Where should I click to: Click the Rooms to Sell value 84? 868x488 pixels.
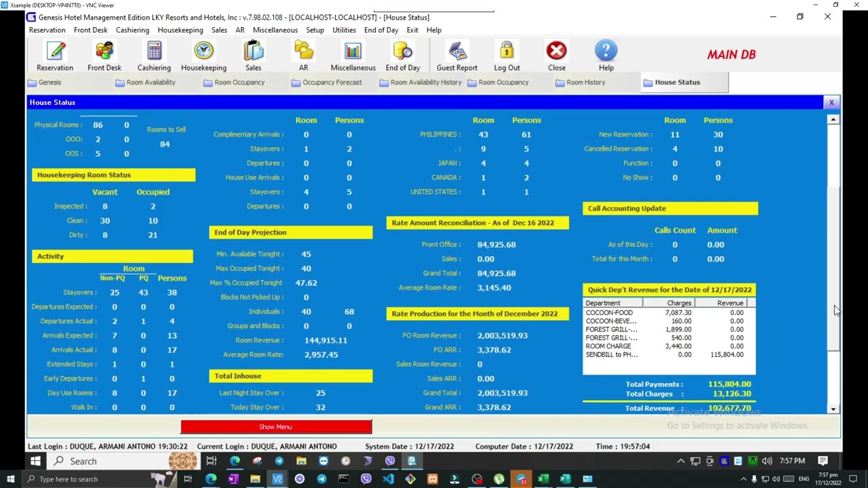[x=165, y=144]
